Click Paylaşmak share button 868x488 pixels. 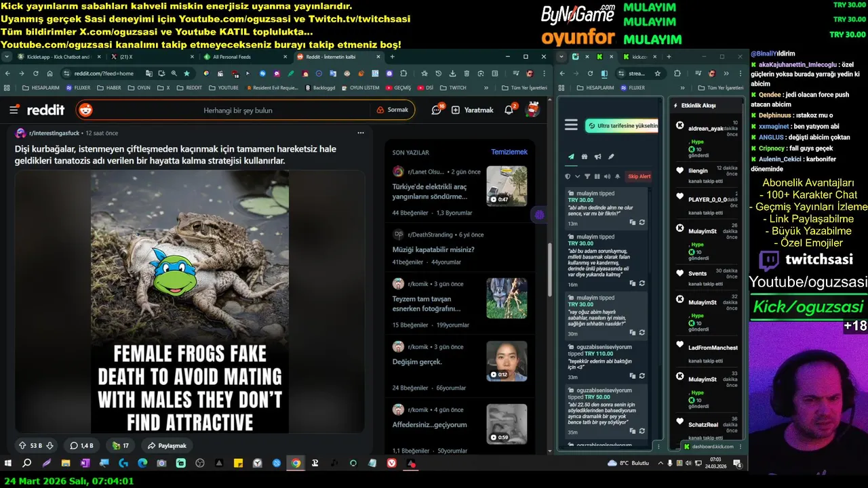[166, 445]
